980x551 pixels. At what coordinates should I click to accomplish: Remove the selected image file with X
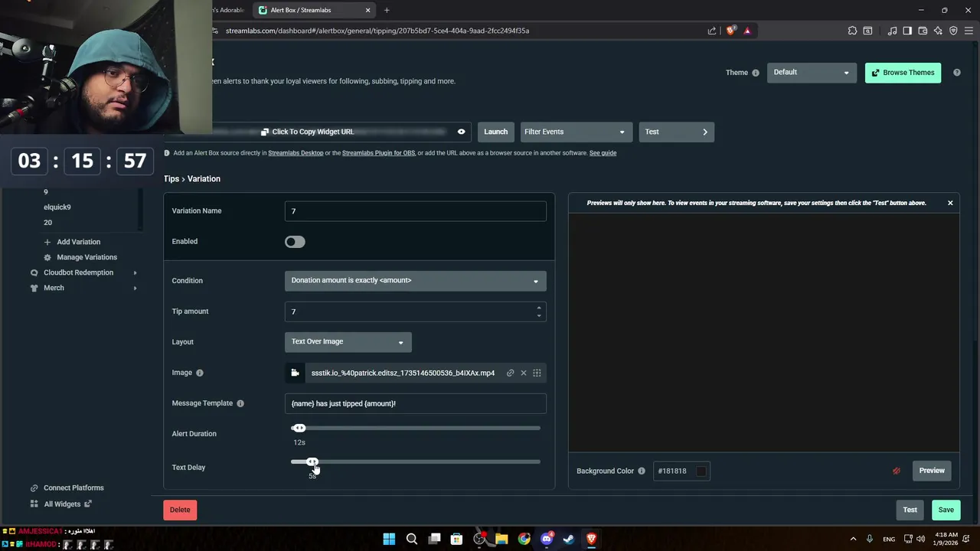click(524, 373)
